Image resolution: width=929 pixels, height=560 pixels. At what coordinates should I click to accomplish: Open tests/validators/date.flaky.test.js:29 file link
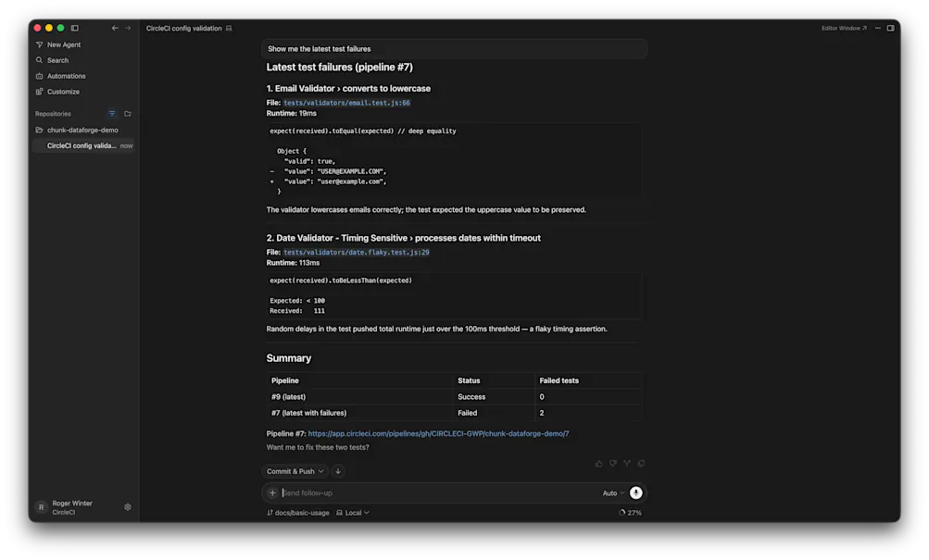click(x=356, y=252)
